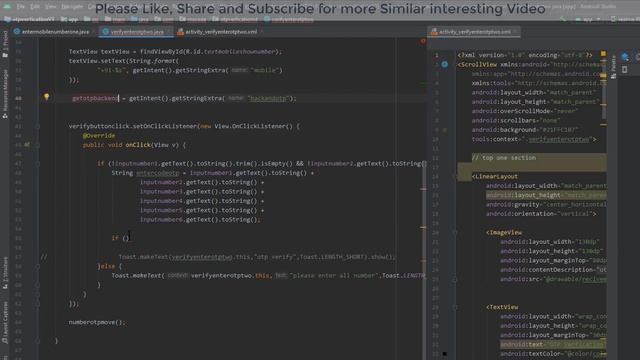Image resolution: width=640 pixels, height=360 pixels.
Task: Fold the TextView tag in XML editor
Action: 455,307
